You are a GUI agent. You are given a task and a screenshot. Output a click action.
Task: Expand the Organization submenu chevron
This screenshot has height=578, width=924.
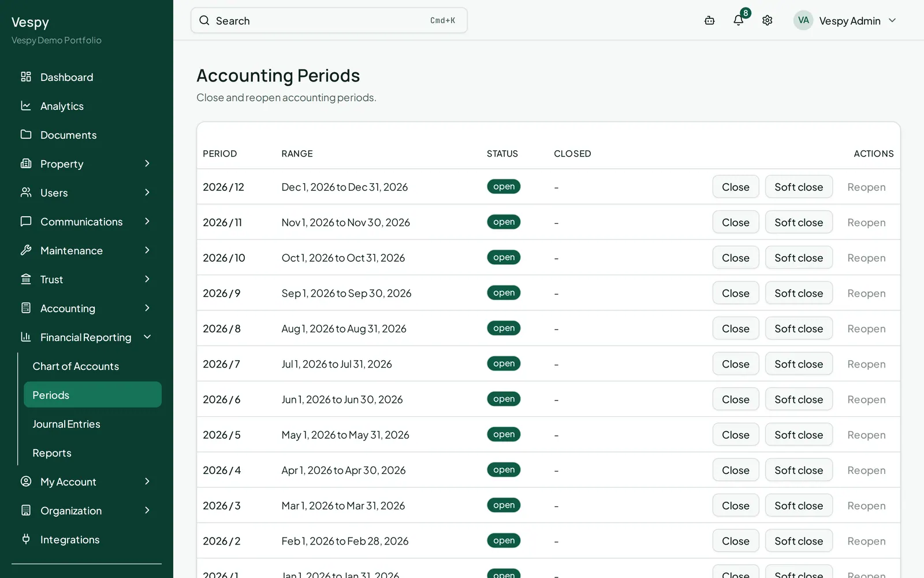147,510
